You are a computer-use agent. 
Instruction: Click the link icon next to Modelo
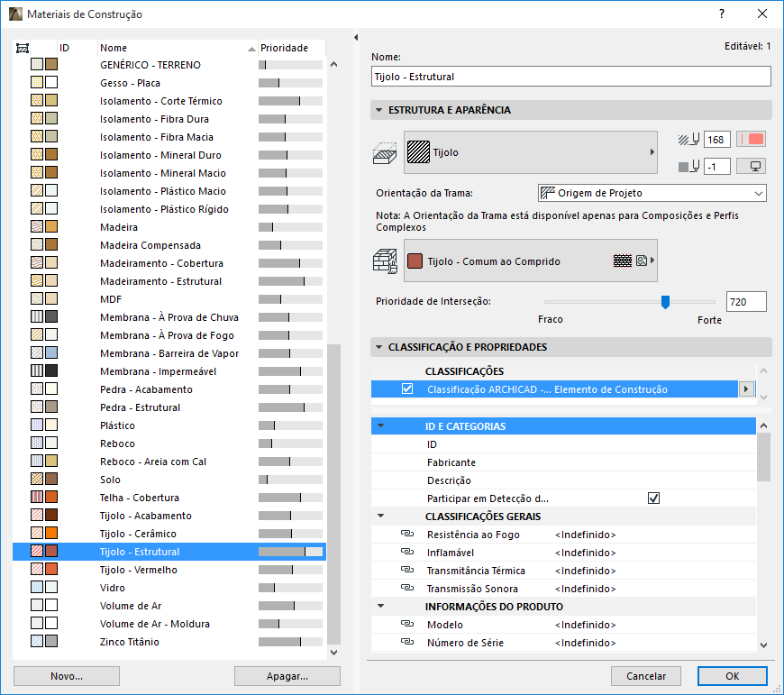tap(407, 624)
